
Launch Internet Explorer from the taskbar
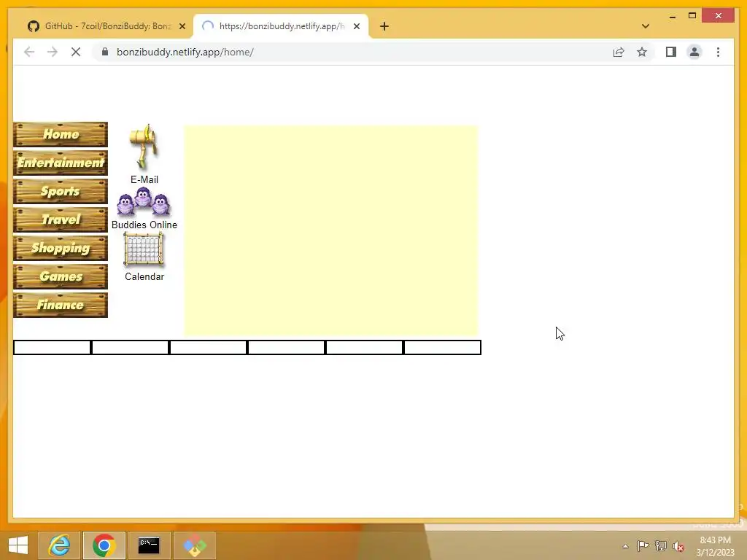[60, 545]
